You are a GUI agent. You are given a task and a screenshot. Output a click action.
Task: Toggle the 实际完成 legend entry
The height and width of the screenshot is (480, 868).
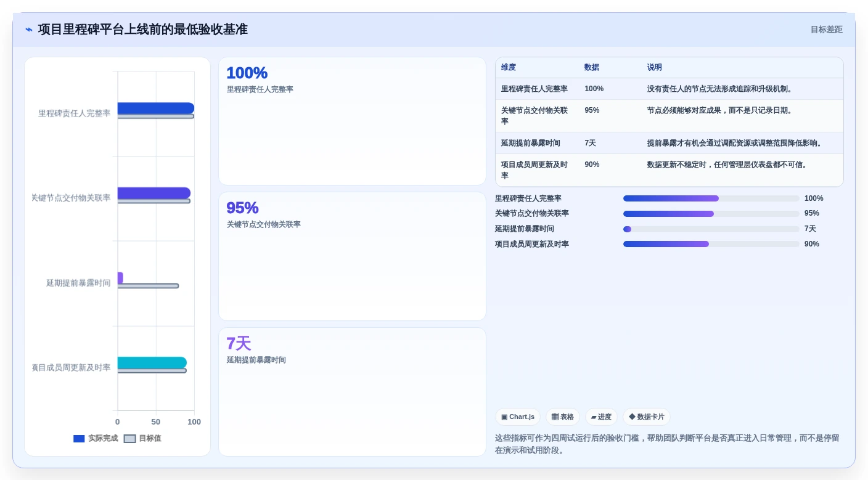pos(96,439)
